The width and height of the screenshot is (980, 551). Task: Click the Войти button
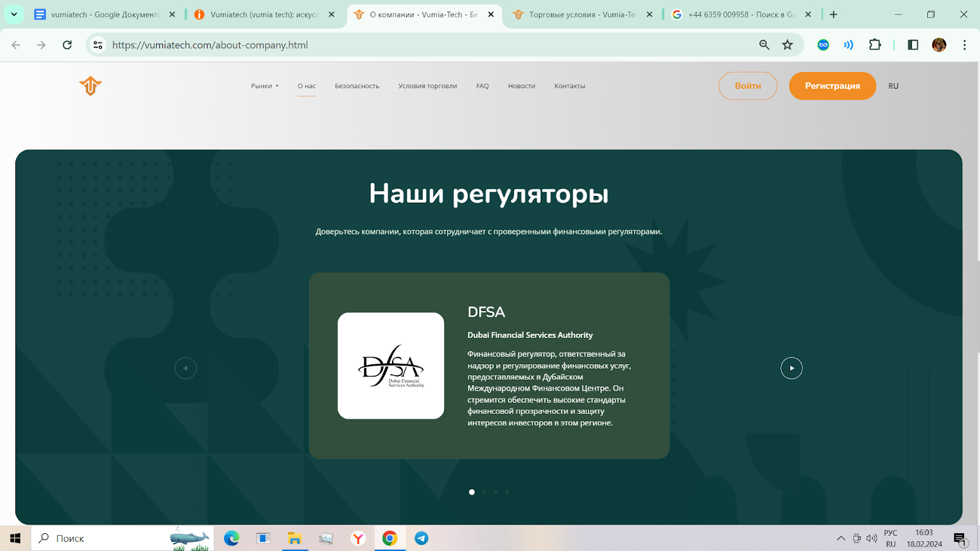(748, 86)
